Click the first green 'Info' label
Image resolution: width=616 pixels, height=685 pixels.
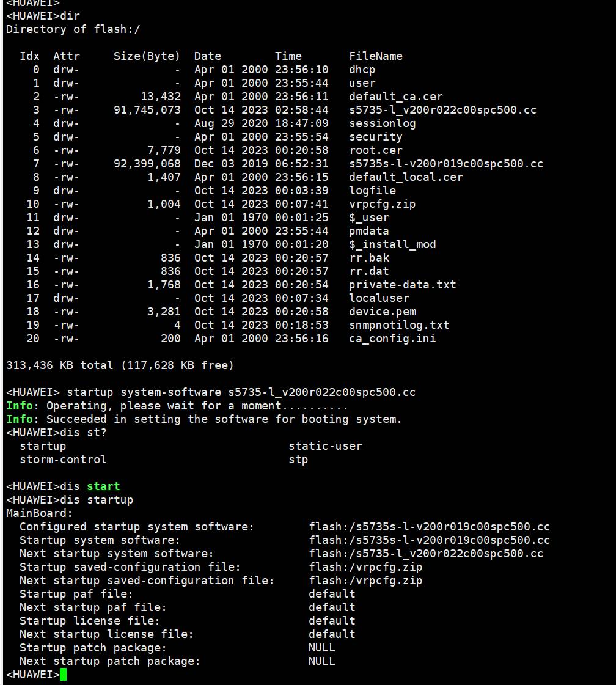[x=19, y=405]
